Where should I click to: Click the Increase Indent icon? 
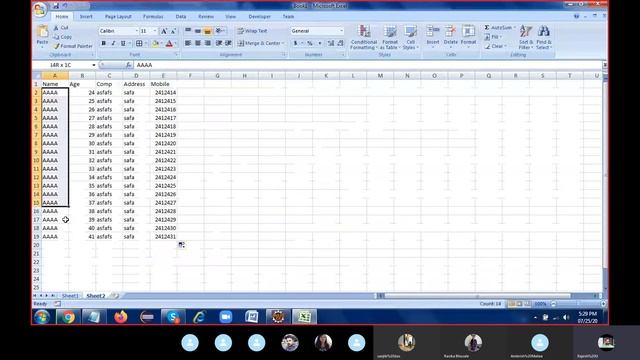[x=229, y=43]
